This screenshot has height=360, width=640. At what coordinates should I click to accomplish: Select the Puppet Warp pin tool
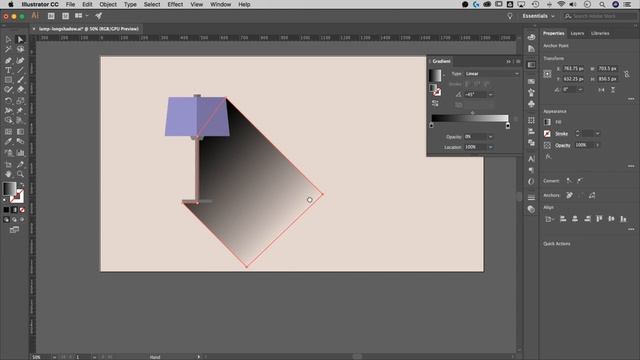pyautogui.click(x=20, y=111)
